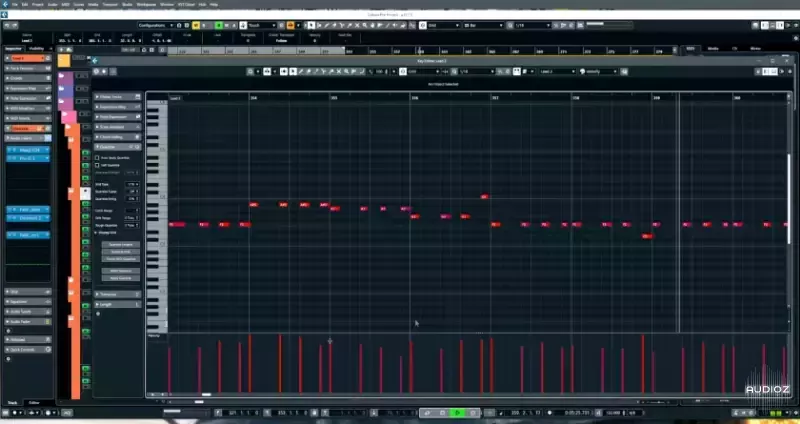Click the Freeze MIDI Quantize button

tap(121, 259)
